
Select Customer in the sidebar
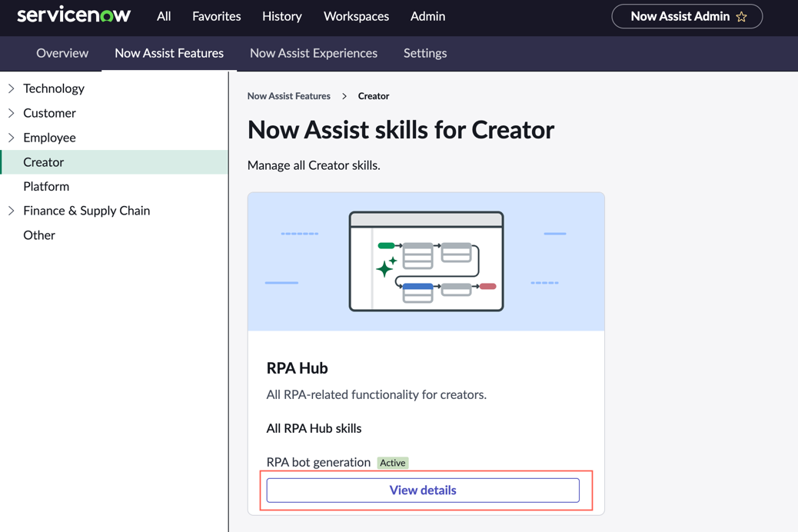tap(49, 113)
